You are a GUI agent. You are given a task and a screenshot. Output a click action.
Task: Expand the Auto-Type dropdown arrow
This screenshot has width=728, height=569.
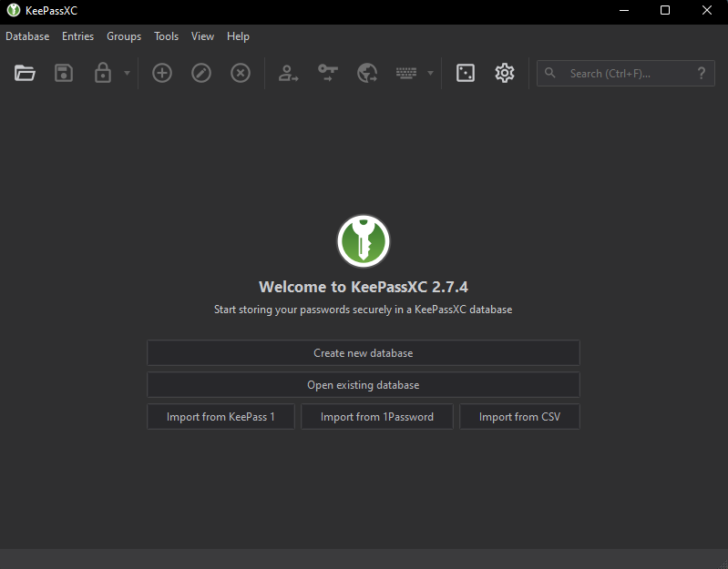430,73
